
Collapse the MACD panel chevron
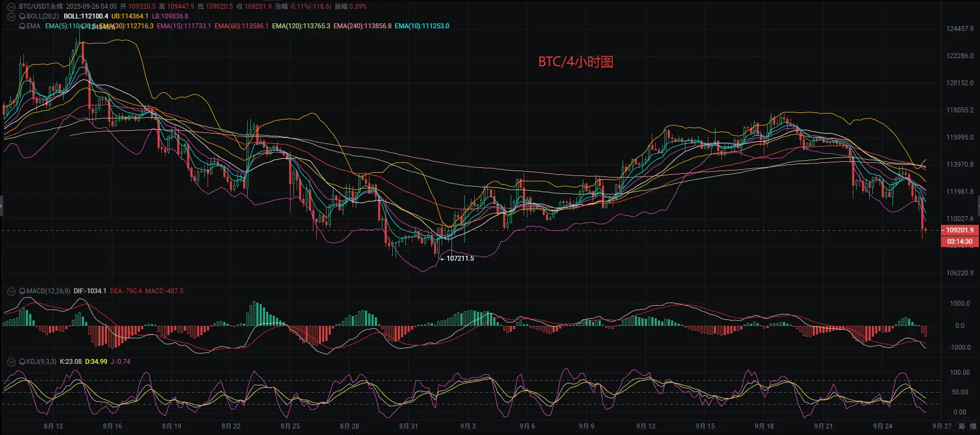[11, 291]
